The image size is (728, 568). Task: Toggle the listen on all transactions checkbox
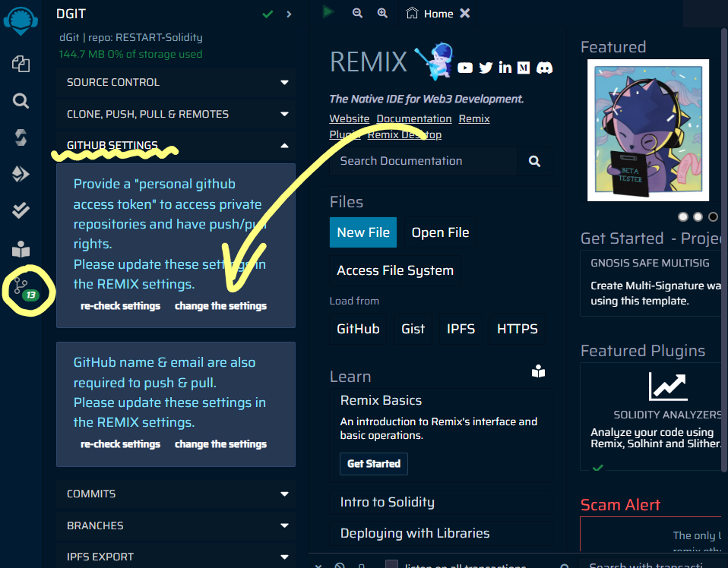[x=392, y=563]
